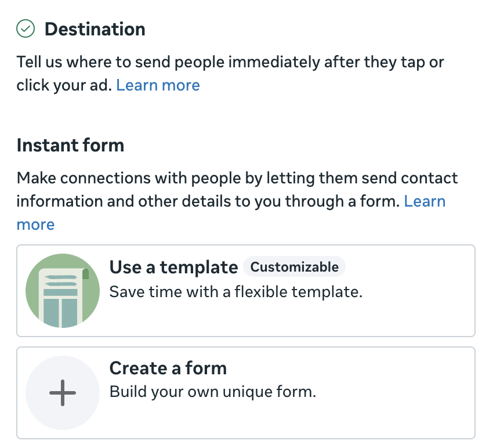Click the plus icon for Create a form
This screenshot has height=448, width=493.
point(63,393)
